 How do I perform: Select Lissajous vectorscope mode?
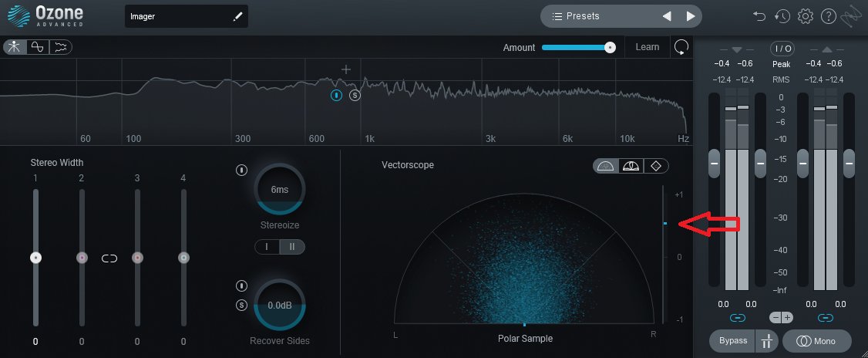pos(656,166)
